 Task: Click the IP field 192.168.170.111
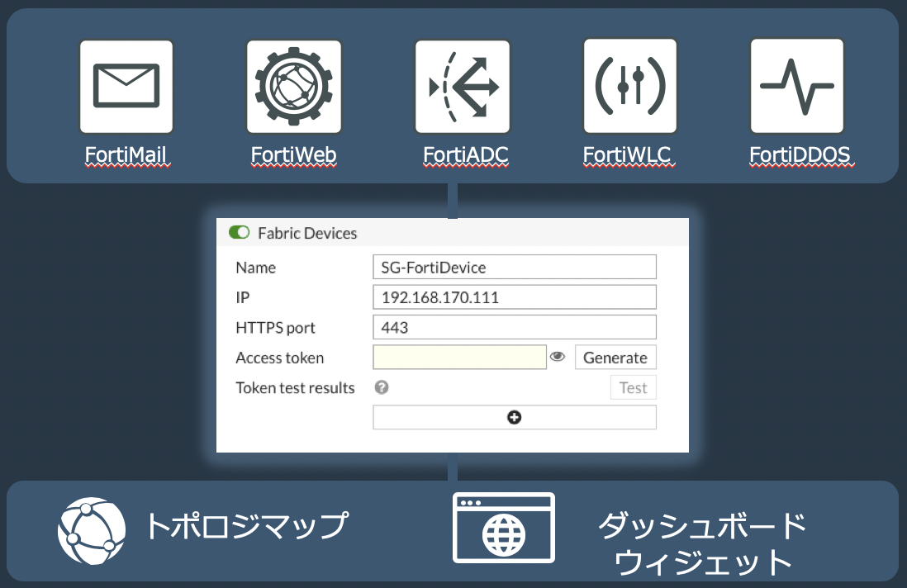[515, 297]
